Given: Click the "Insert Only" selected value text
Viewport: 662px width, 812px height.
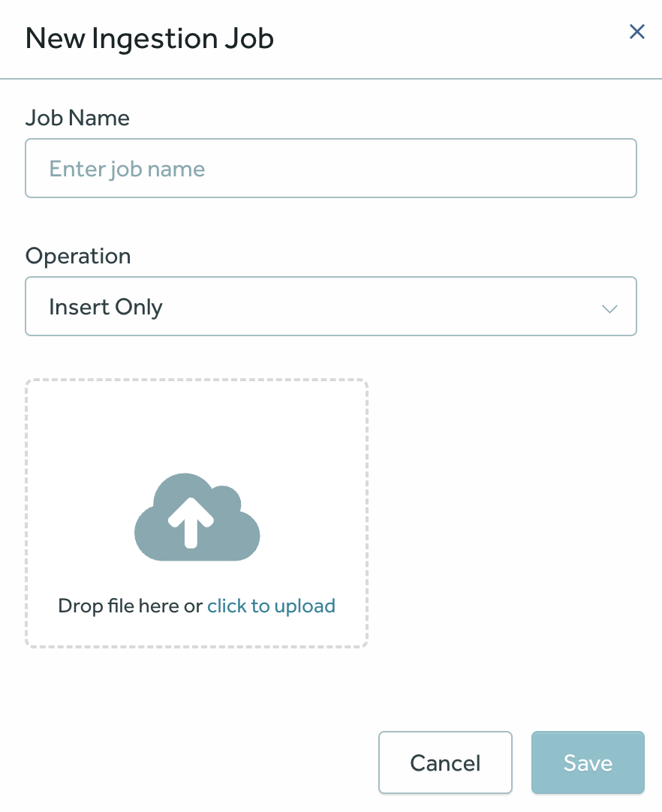Looking at the screenshot, I should pyautogui.click(x=106, y=307).
